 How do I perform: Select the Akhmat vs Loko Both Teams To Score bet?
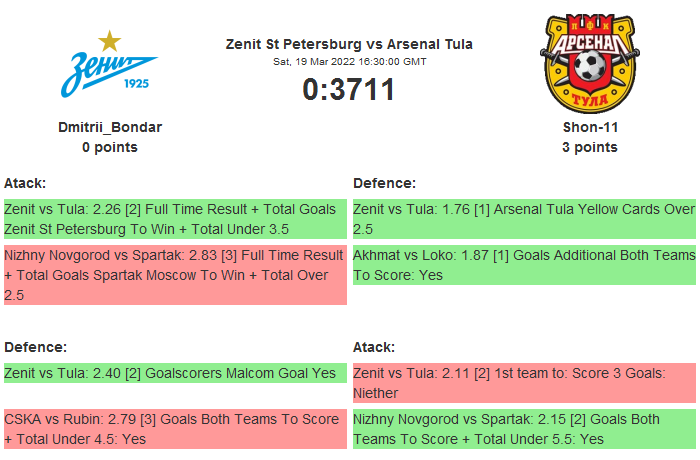[524, 265]
